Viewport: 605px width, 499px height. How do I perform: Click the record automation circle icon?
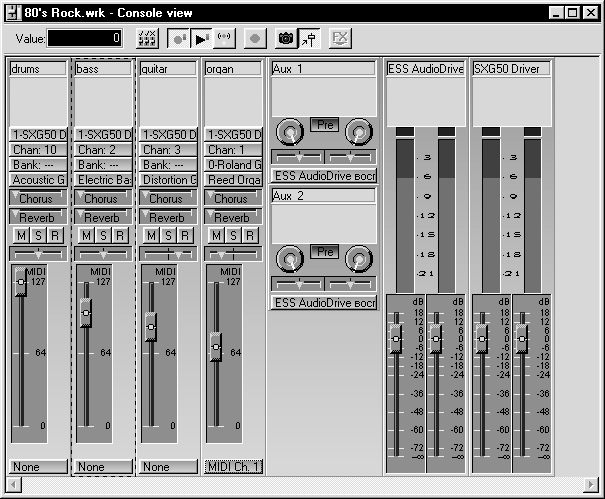click(x=254, y=39)
